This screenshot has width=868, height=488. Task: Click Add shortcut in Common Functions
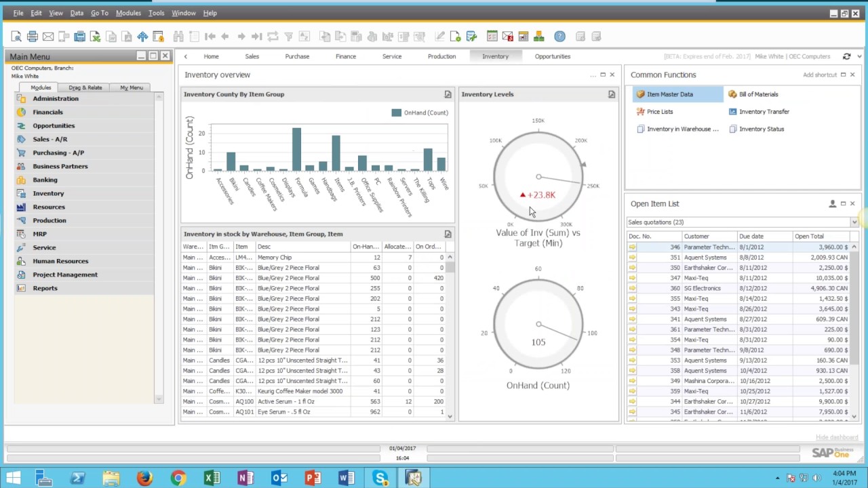pyautogui.click(x=820, y=75)
